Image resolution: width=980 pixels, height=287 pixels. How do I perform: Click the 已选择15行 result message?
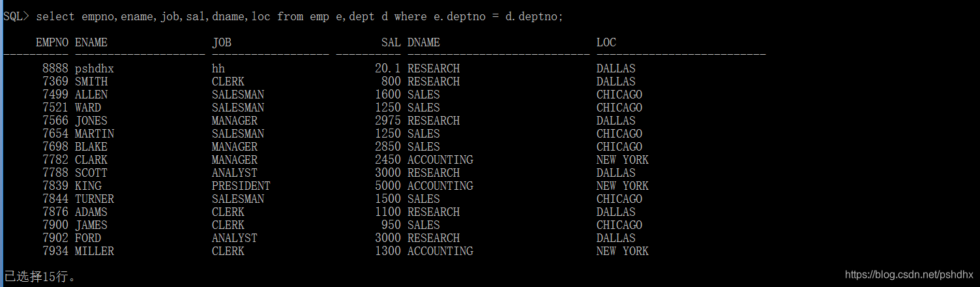(x=39, y=277)
